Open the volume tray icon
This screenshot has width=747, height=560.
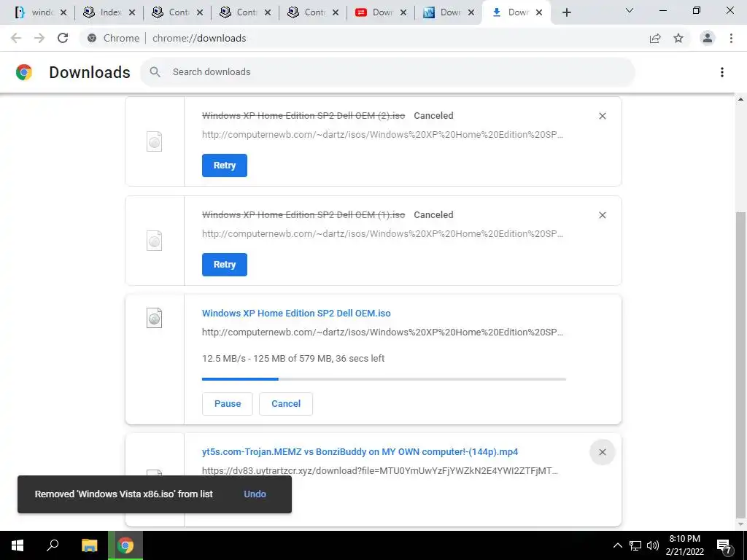click(x=653, y=545)
